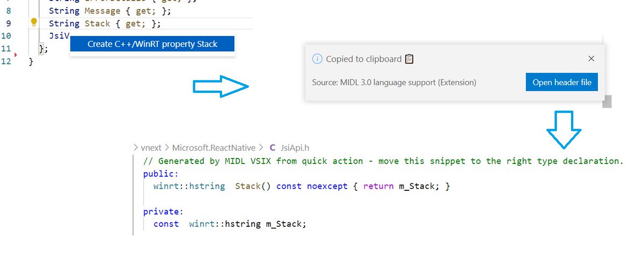Screen dimensions: 644x260
Task: Click the Open header file button
Action: 562,83
